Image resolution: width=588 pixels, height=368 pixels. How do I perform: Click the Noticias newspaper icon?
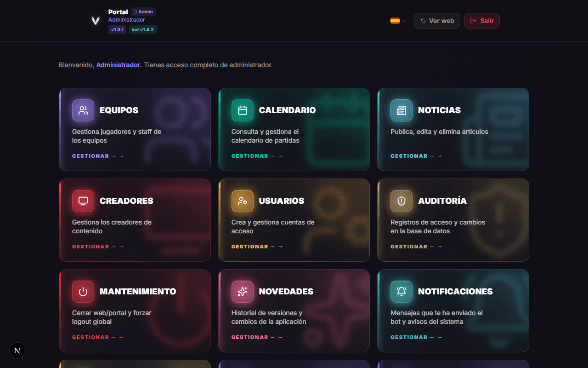pyautogui.click(x=401, y=110)
